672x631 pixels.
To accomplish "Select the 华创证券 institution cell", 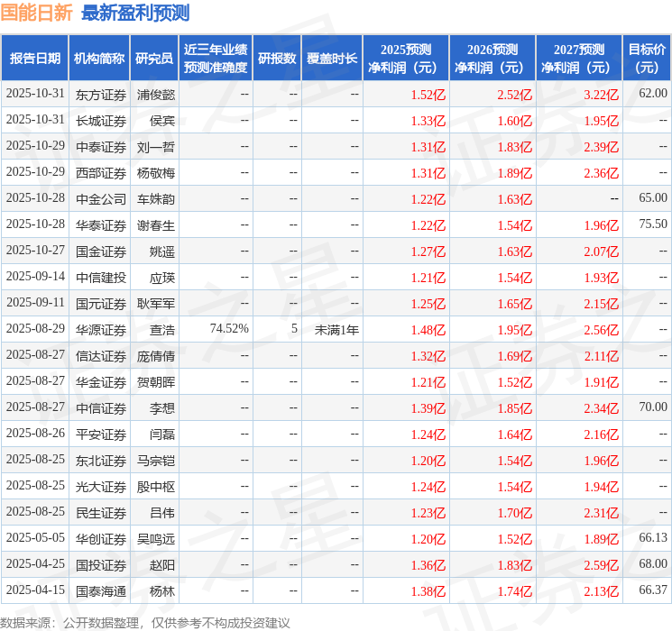I will (x=101, y=539).
